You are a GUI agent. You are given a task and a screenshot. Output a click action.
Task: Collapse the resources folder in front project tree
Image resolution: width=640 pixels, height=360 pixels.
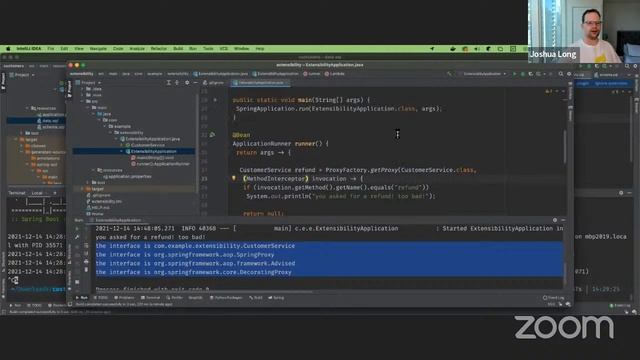coord(93,170)
